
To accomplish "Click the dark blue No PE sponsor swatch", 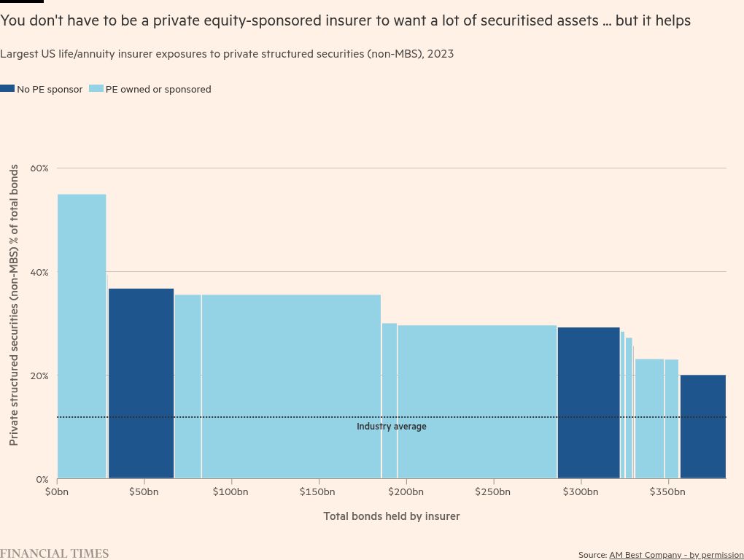I will click(7, 89).
